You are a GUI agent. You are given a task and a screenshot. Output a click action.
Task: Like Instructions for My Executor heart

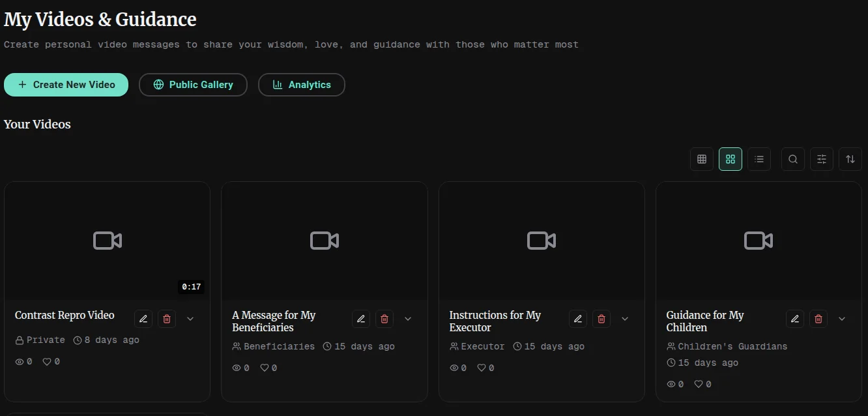coord(482,368)
